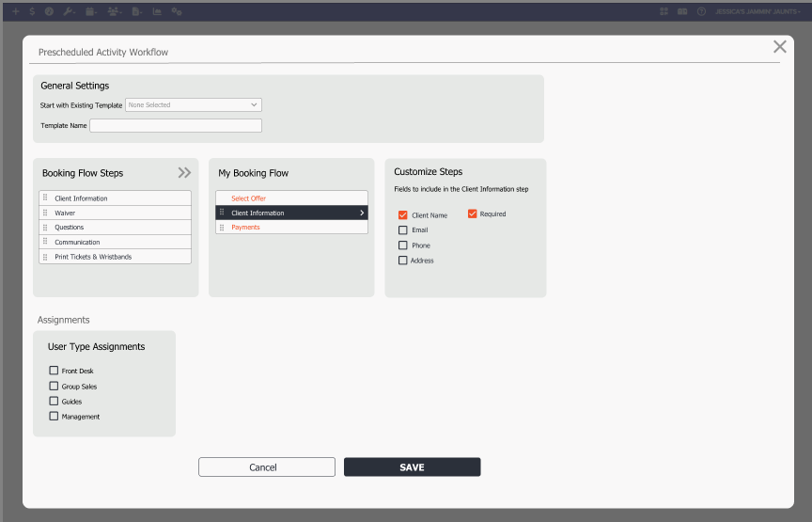Open the wrench tools menu icon
This screenshot has height=522, width=812.
[69, 11]
